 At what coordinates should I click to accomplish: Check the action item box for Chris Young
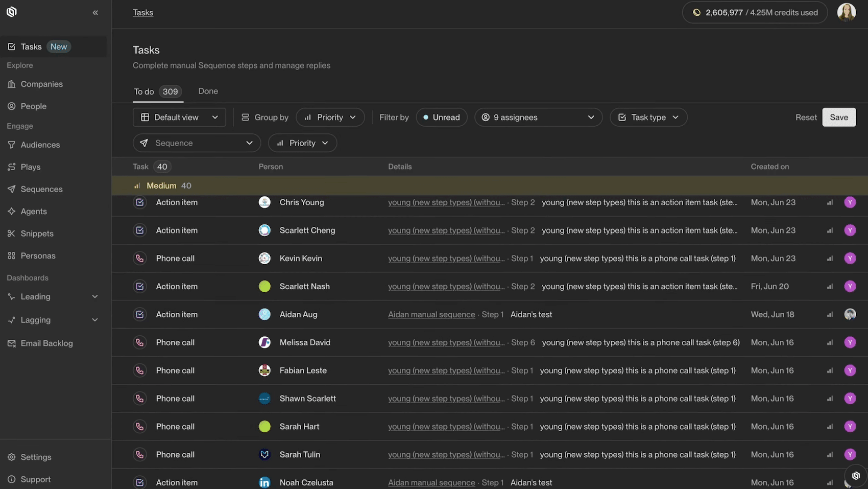coord(139,202)
